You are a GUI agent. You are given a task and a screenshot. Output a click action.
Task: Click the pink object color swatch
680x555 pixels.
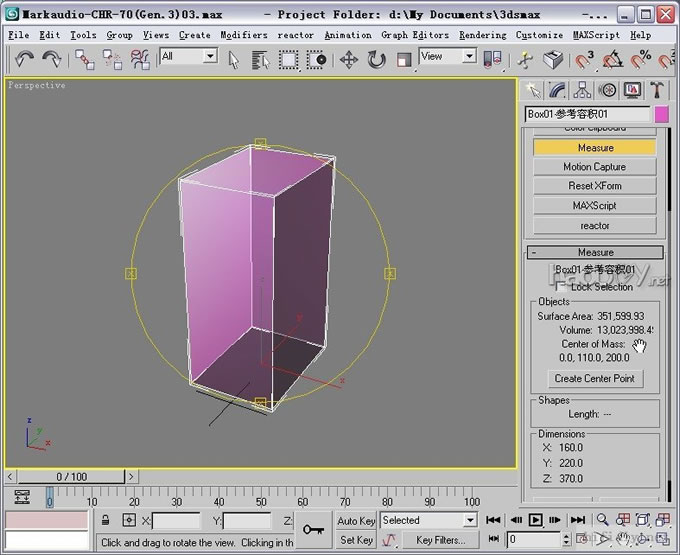662,115
